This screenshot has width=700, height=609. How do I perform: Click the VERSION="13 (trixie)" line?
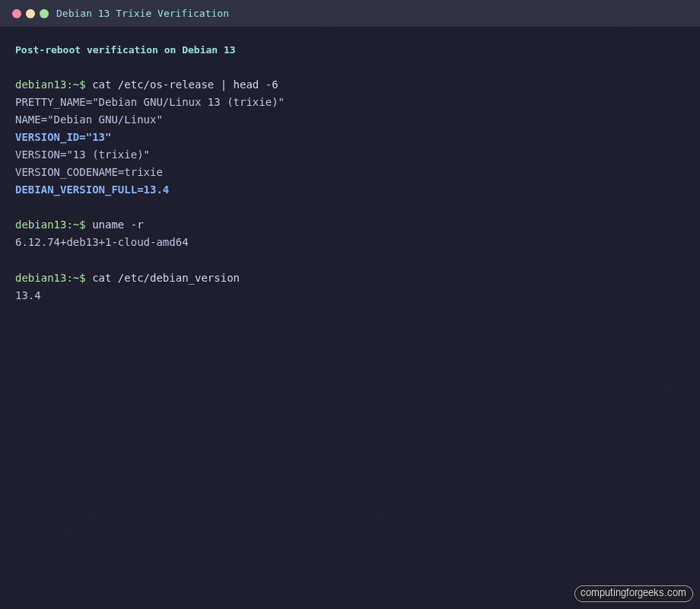tap(82, 155)
